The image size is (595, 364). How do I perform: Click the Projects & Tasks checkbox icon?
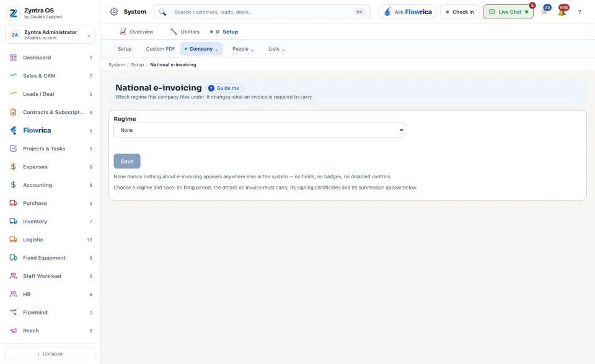pyautogui.click(x=13, y=149)
